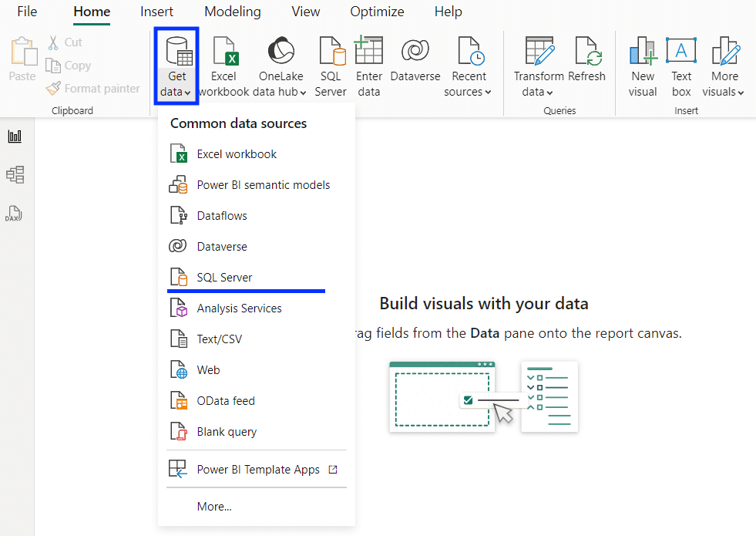
Task: Click the Text/CSV file icon
Action: [x=178, y=339]
